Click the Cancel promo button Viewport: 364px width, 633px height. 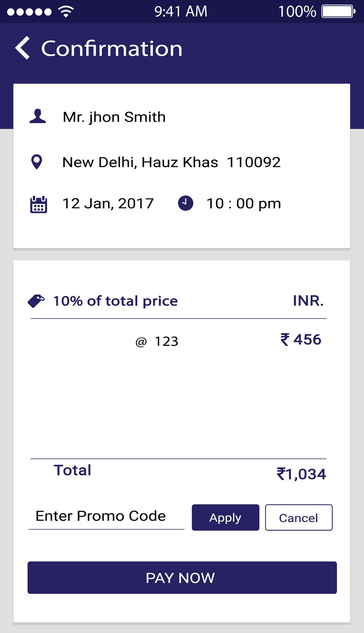point(299,517)
